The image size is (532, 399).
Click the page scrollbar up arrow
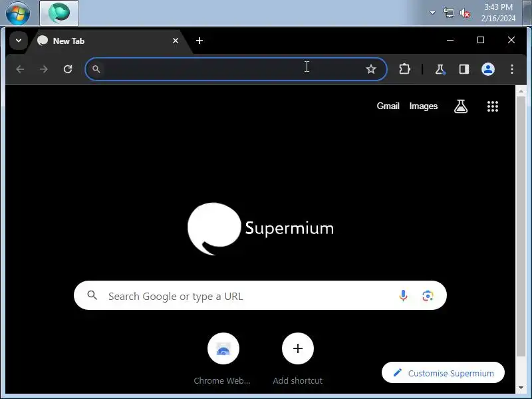pos(521,91)
